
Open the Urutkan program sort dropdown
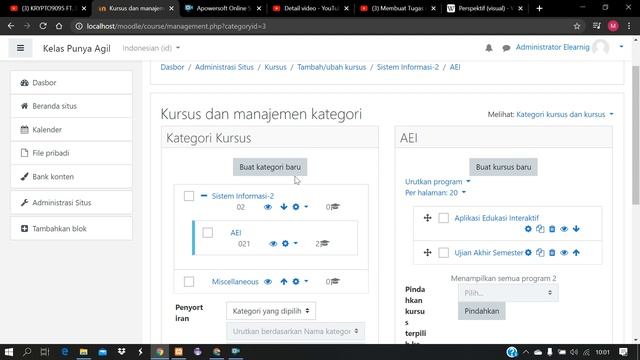[x=437, y=182]
